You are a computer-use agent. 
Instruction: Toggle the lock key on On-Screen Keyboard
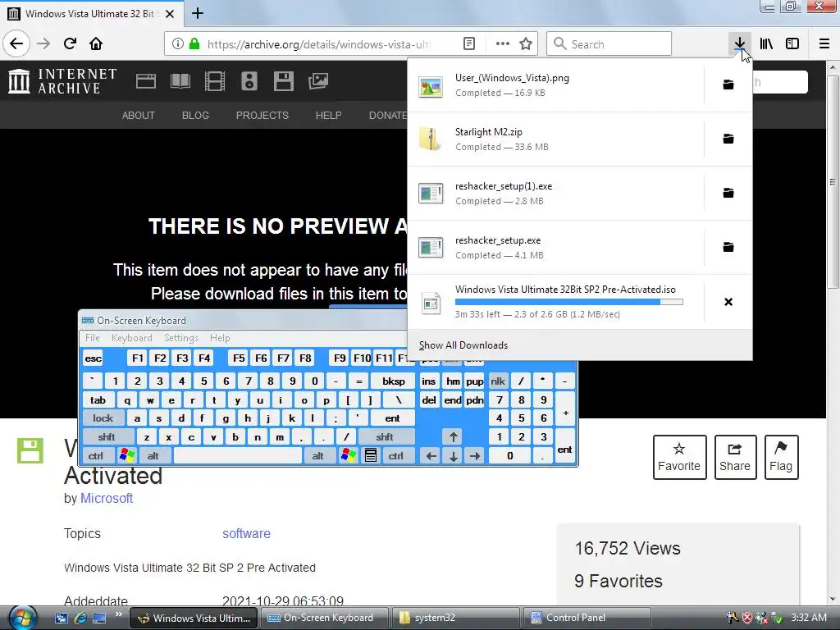(103, 418)
